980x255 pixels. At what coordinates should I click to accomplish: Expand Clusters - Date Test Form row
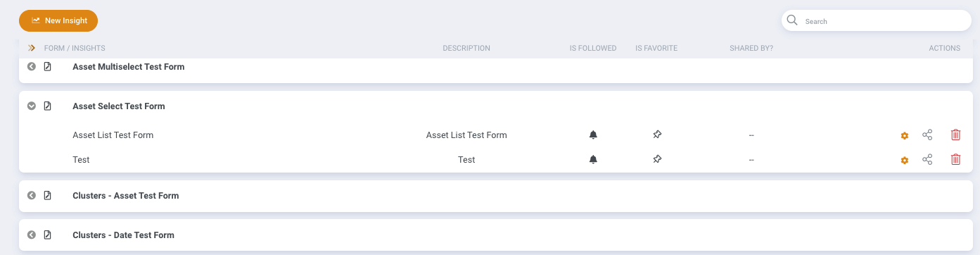[32, 235]
